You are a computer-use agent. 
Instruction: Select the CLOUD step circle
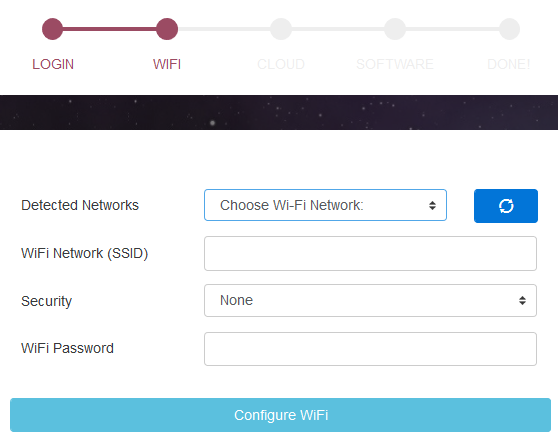[x=281, y=29]
